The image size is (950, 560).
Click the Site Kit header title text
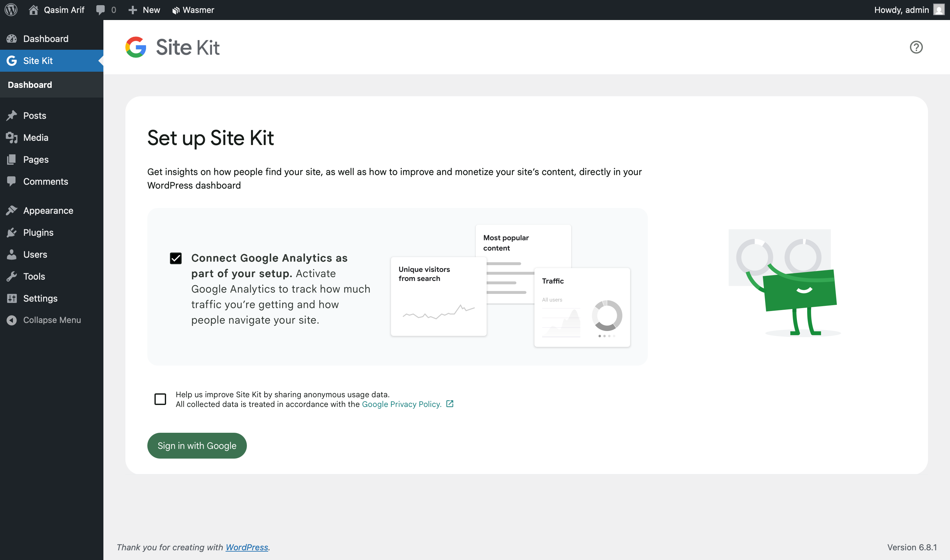click(x=188, y=47)
